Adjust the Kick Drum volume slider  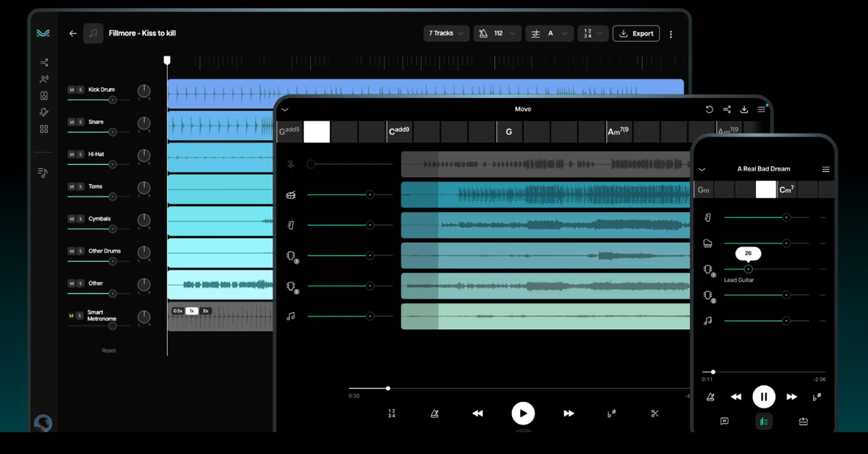coord(98,100)
